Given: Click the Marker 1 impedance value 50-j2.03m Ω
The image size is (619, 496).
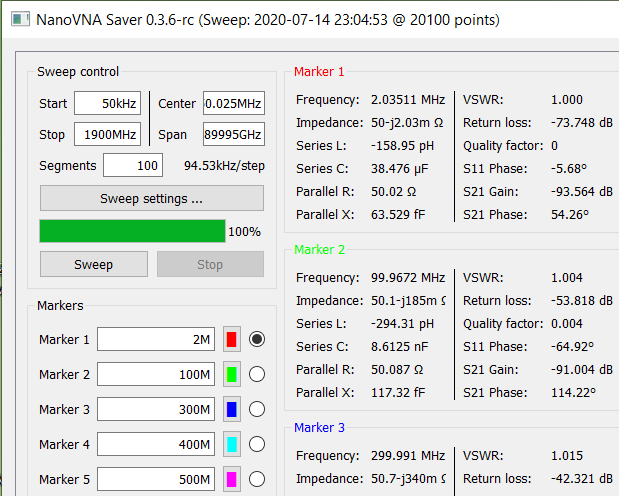Looking at the screenshot, I should [407, 123].
